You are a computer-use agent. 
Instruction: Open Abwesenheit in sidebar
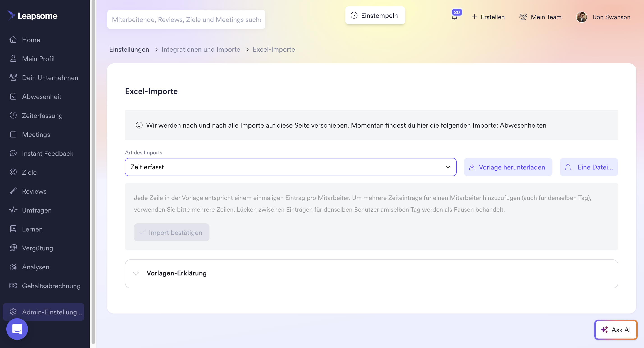[44, 96]
